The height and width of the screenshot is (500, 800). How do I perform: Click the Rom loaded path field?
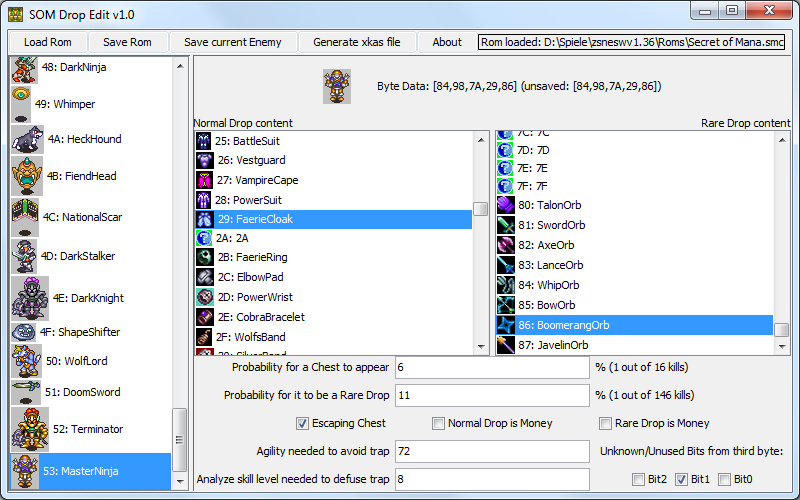[x=632, y=42]
